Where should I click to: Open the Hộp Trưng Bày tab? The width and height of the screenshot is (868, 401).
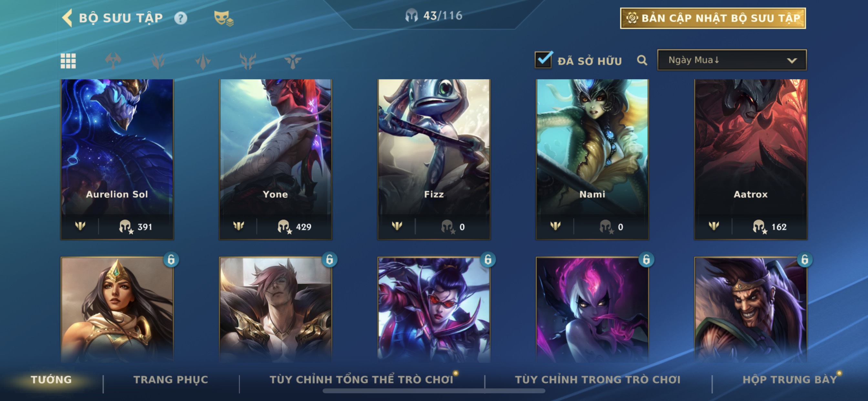tap(790, 379)
